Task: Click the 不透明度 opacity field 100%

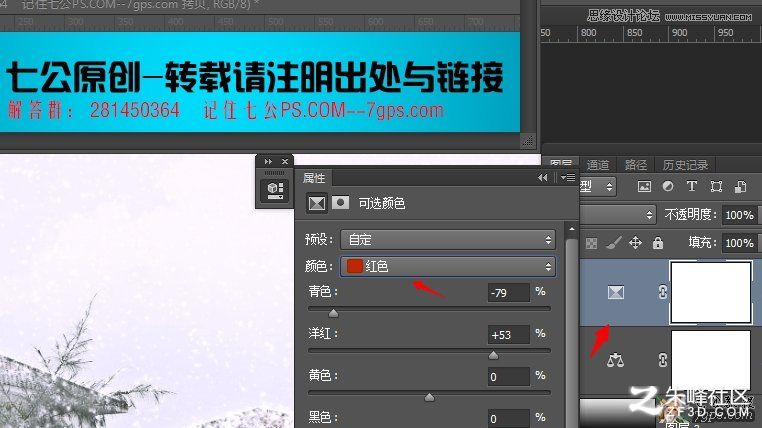Action: pyautogui.click(x=740, y=215)
